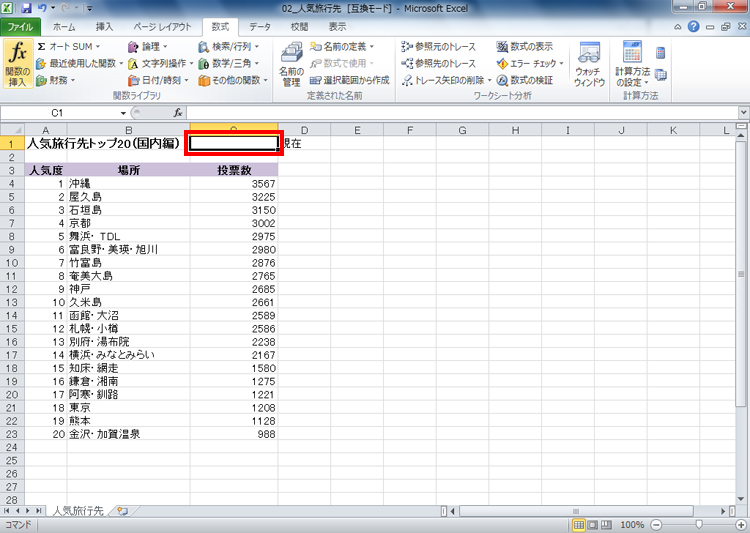Select row 10 header
The image size is (750, 533).
12,263
